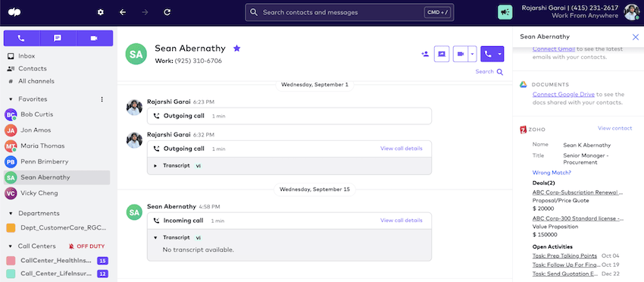
Task: Click the Work phone number (925) 310-6706
Action: tap(199, 61)
